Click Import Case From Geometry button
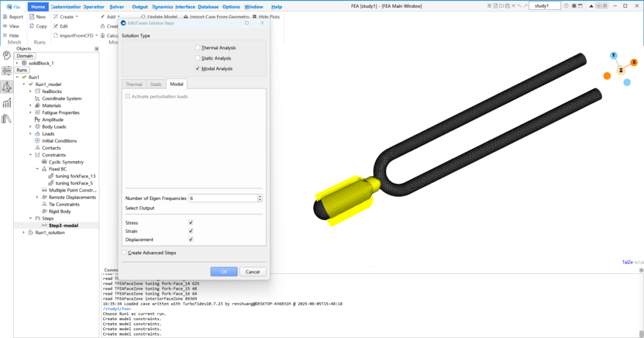The image size is (644, 338). [217, 17]
